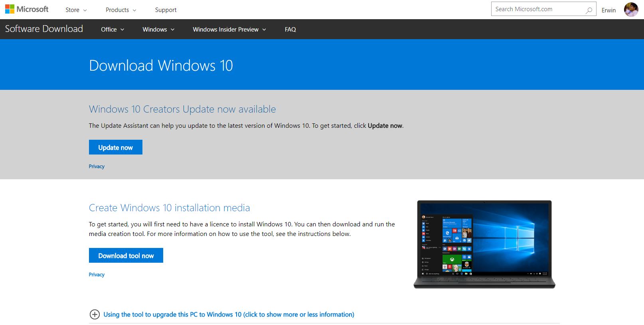Open the Erwin profile avatar
The height and width of the screenshot is (325, 644).
631,10
